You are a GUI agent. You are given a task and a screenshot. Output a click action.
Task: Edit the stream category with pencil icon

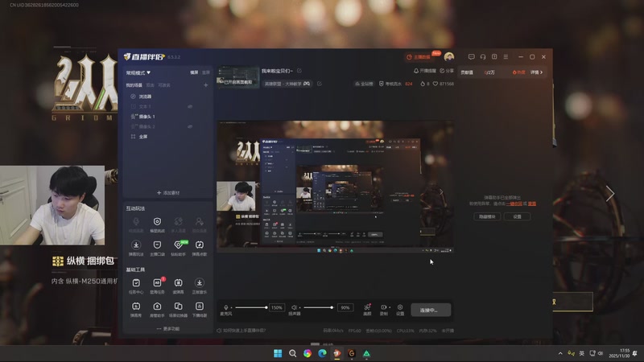pos(319,84)
